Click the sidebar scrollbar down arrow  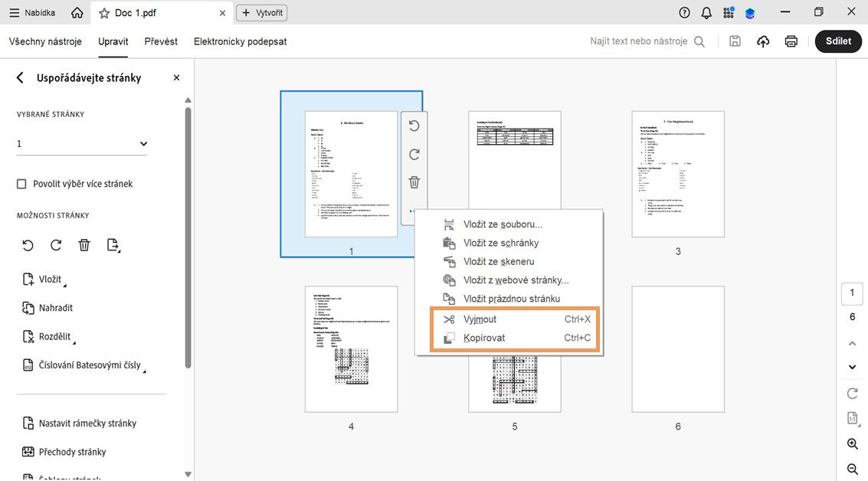[x=188, y=474]
